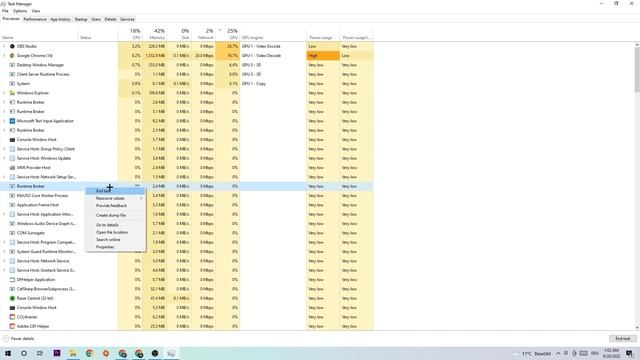Screen dimensions: 640x360
Task: Click the orange High power usage cell
Action: (323, 56)
